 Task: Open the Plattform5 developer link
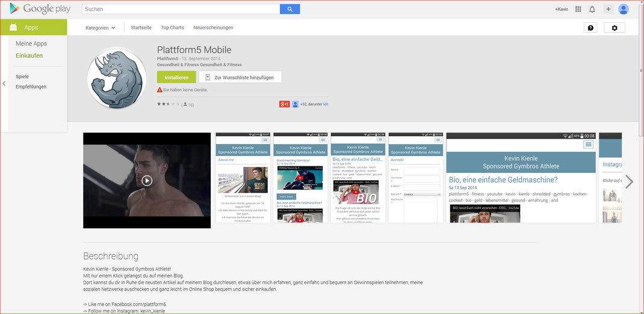point(166,59)
